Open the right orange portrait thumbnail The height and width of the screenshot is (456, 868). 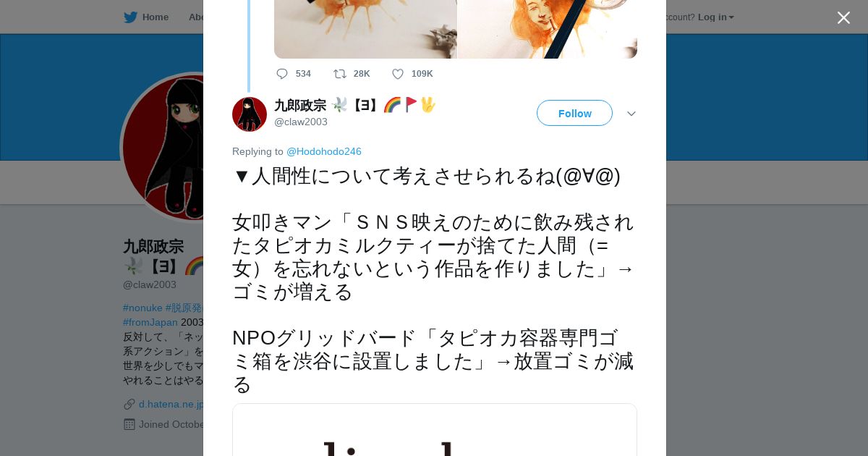point(548,29)
